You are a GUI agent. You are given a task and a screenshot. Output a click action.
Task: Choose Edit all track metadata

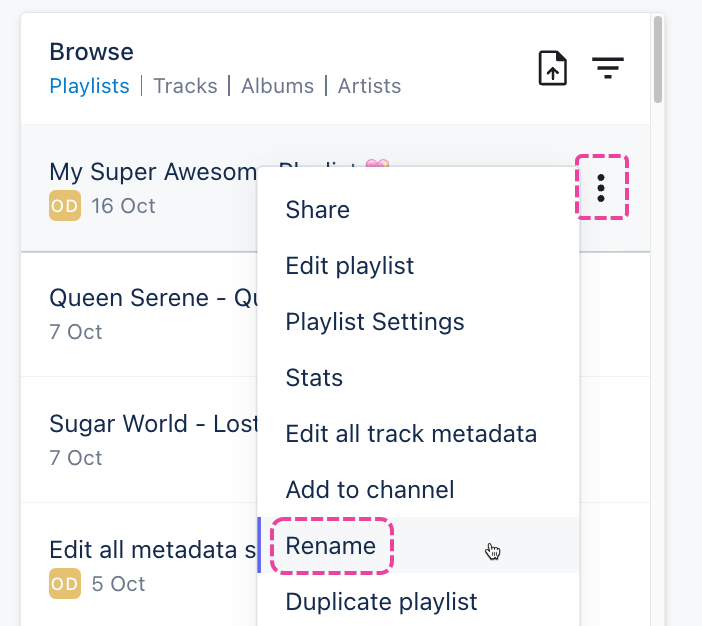pos(411,434)
